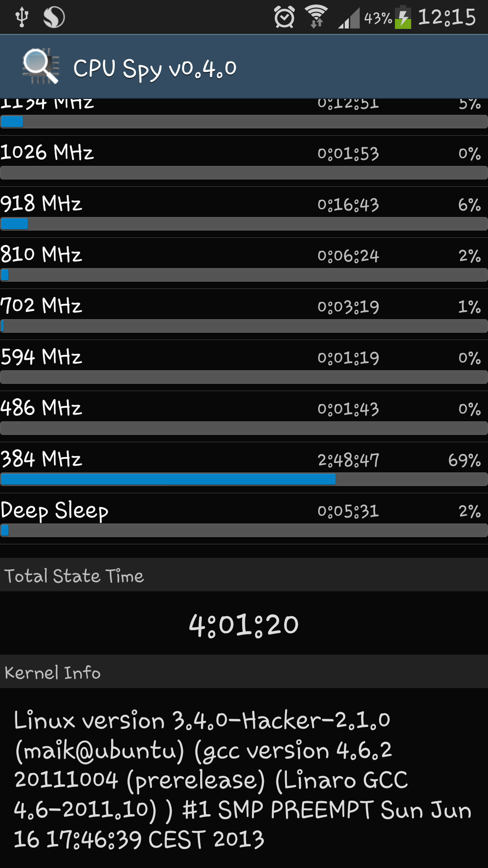This screenshot has height=868, width=488.
Task: Select the 702 MHz percentage value
Action: coord(469,307)
